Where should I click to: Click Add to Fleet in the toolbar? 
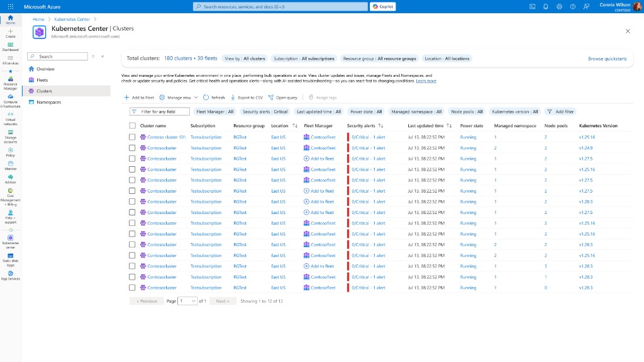point(139,98)
